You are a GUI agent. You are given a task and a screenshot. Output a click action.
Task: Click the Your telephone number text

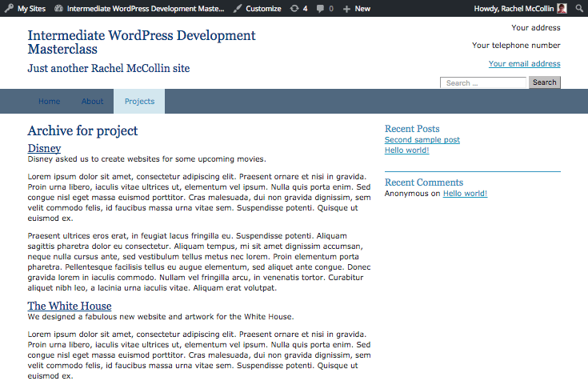(x=516, y=46)
